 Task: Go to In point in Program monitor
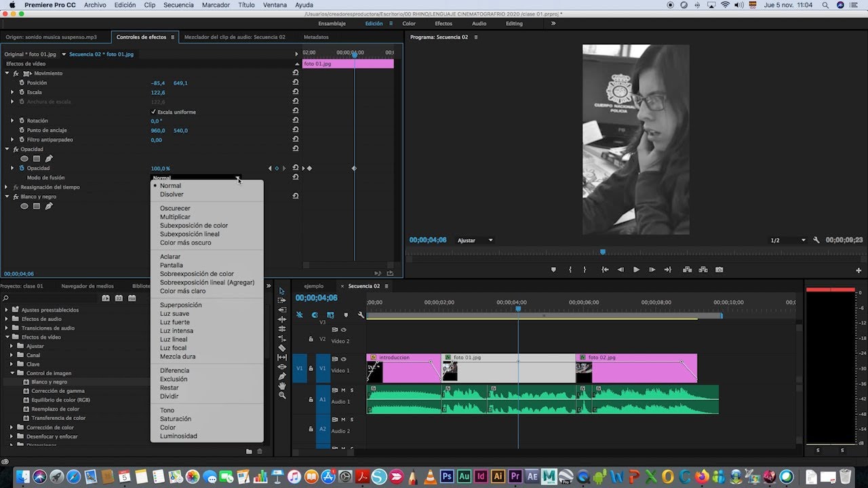[x=605, y=270]
